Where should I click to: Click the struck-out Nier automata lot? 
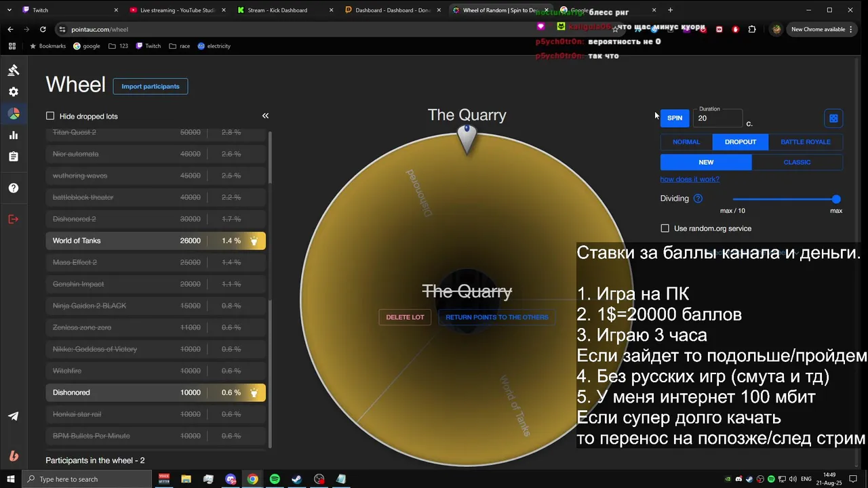point(155,154)
